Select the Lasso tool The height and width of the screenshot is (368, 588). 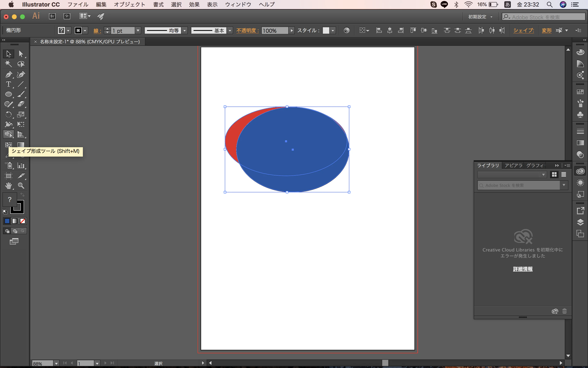click(21, 64)
